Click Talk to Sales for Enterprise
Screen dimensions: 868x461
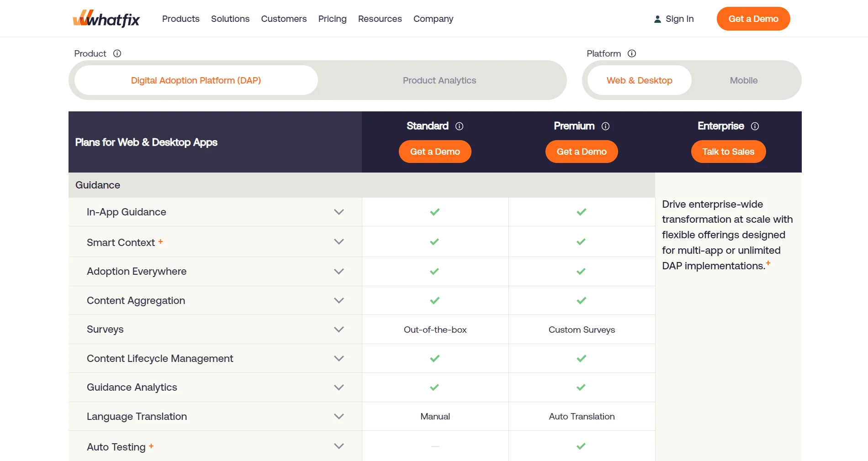[728, 152]
